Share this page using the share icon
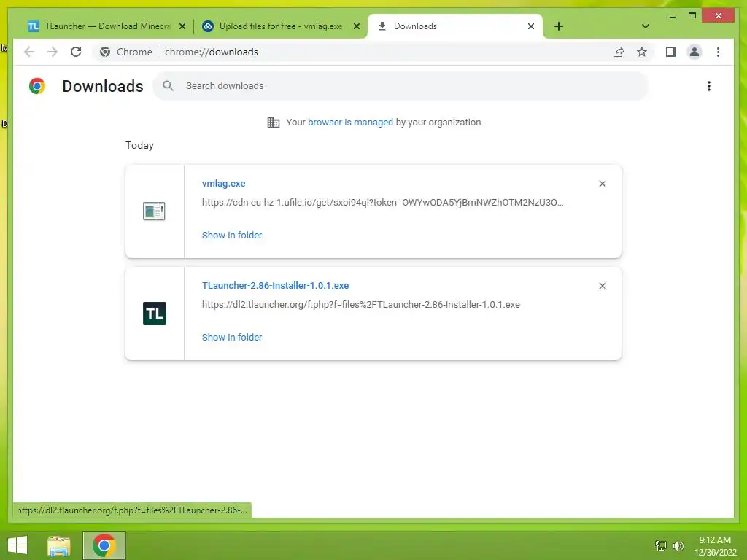 coord(619,52)
